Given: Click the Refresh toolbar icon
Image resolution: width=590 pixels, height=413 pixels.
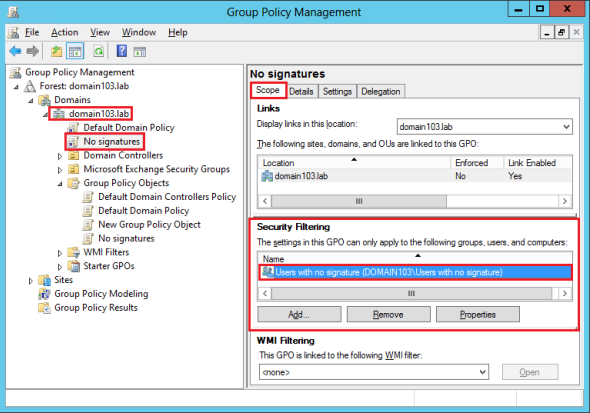Looking at the screenshot, I should (99, 51).
